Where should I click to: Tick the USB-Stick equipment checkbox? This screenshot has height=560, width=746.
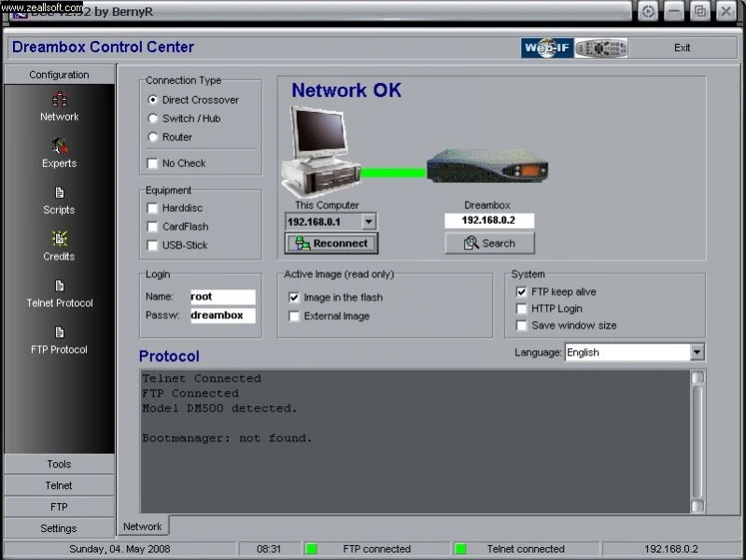click(153, 245)
